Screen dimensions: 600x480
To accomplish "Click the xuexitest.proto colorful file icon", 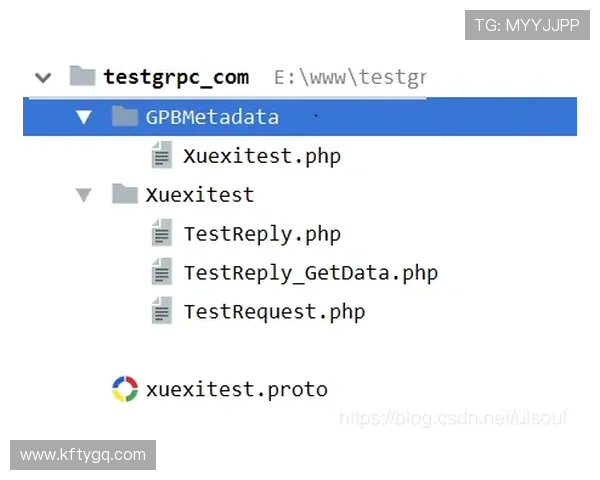I will pyautogui.click(x=125, y=389).
